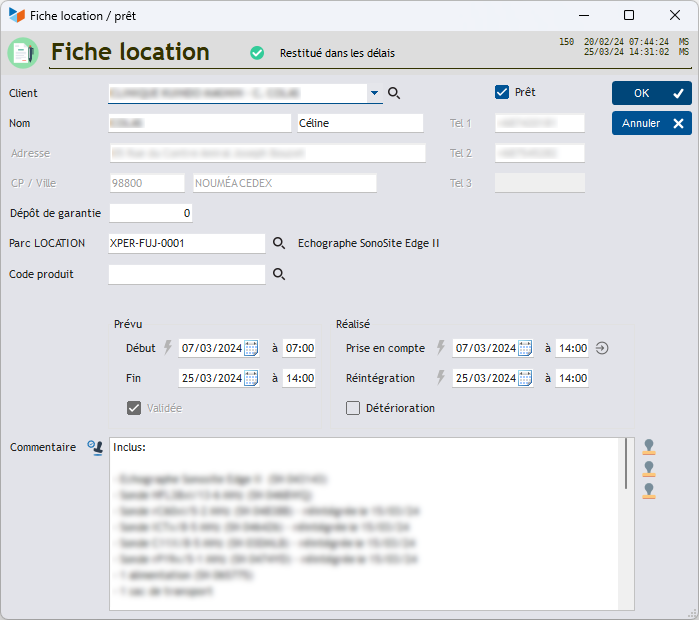This screenshot has width=699, height=620.
Task: Search the Parc LOCATION equipment list
Action: [x=280, y=243]
